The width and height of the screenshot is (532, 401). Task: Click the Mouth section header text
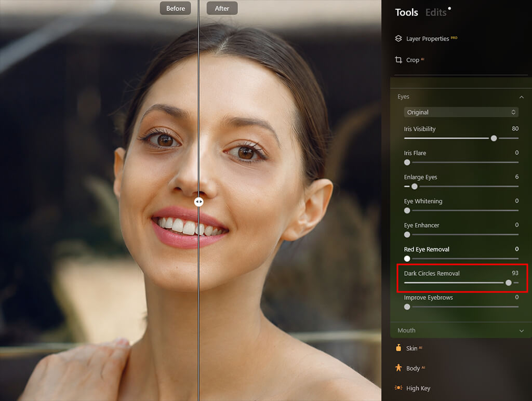pyautogui.click(x=406, y=330)
